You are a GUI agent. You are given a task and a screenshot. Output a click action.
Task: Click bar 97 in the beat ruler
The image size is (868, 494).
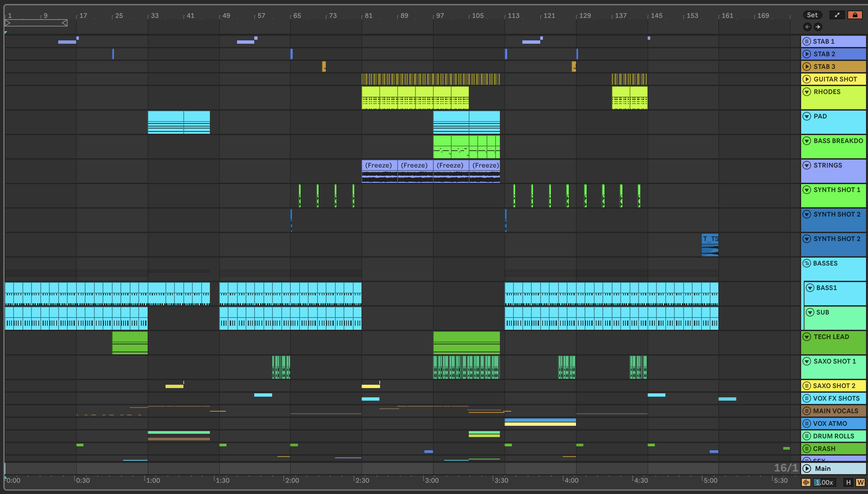point(440,16)
